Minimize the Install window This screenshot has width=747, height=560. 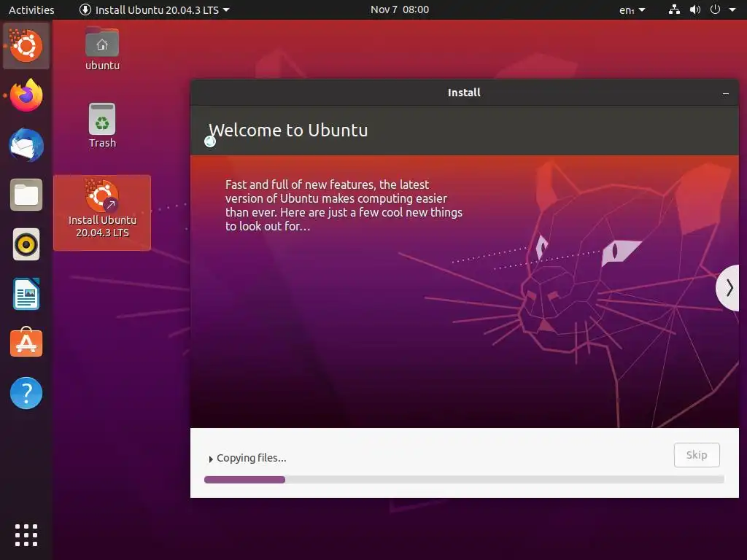coord(726,93)
